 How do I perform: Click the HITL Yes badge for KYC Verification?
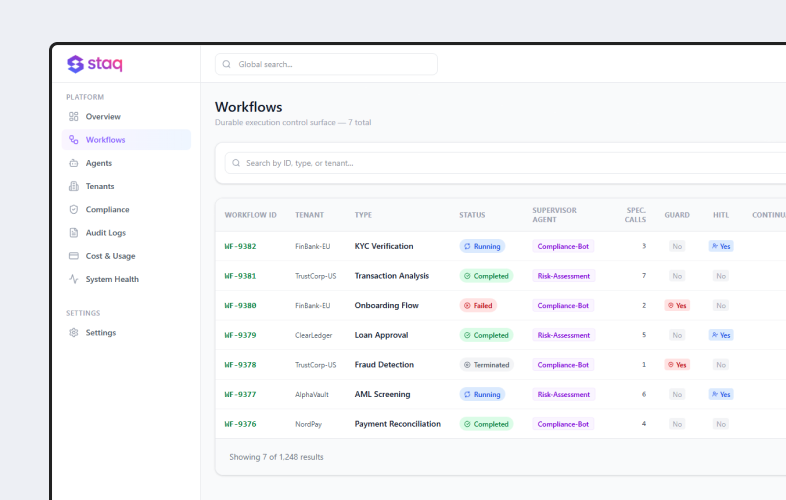(721, 246)
